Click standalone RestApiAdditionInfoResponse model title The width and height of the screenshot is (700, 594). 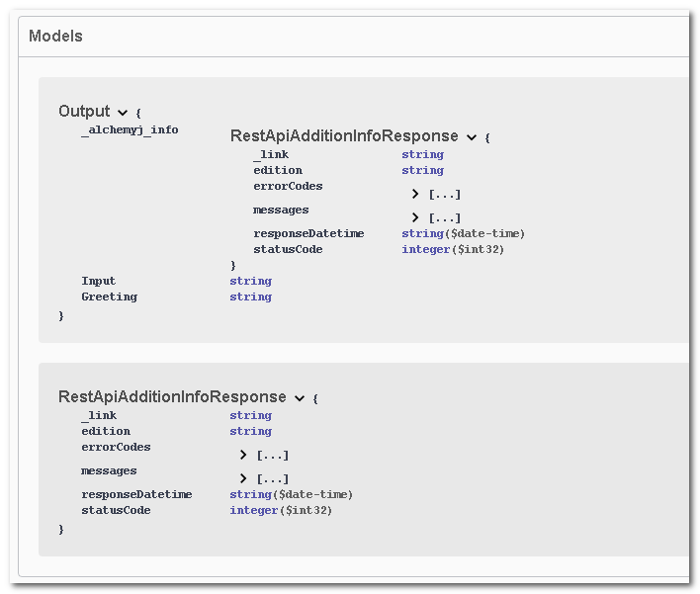pyautogui.click(x=172, y=397)
